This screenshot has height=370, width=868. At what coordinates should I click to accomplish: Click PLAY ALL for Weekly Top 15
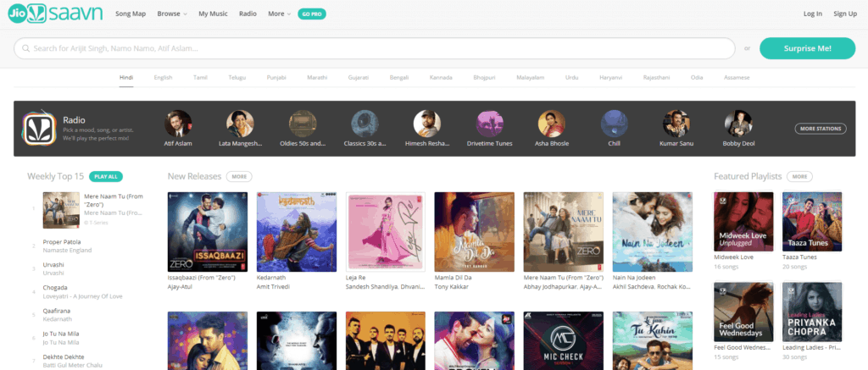[x=106, y=176]
